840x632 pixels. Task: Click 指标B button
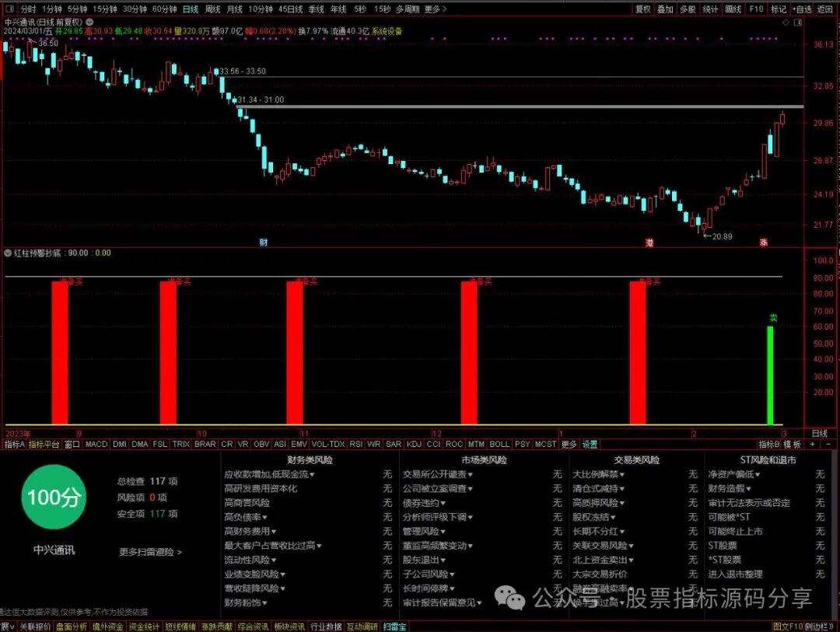768,444
